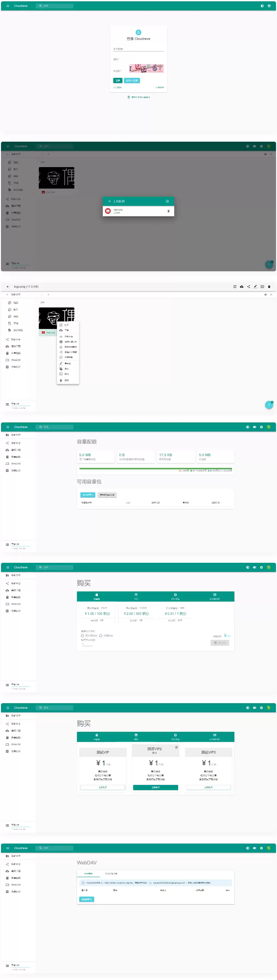Focus the email field on the Cloudreve login card

[x=138, y=49]
